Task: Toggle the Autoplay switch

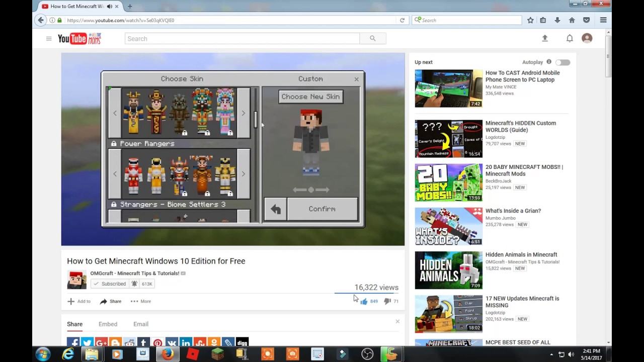Action: point(563,62)
